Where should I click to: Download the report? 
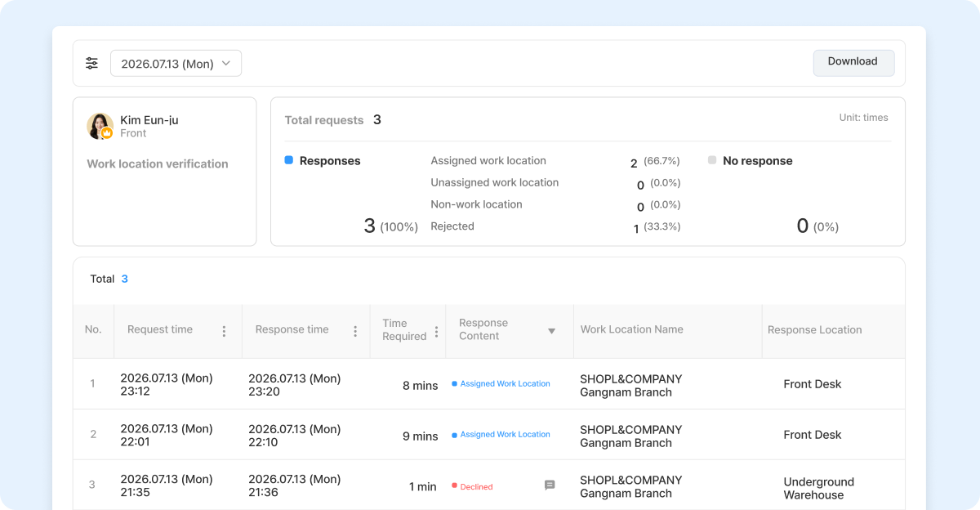[853, 63]
